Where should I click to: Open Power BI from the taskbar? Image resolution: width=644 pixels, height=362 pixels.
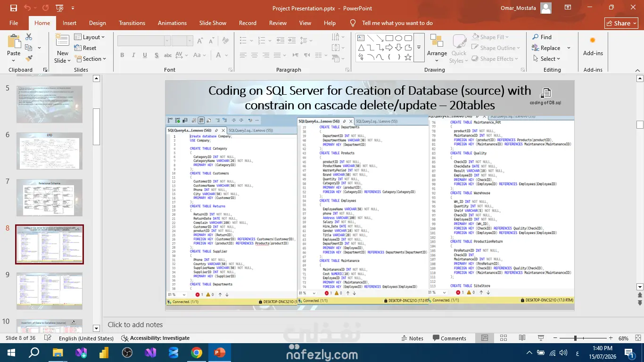tap(104, 353)
